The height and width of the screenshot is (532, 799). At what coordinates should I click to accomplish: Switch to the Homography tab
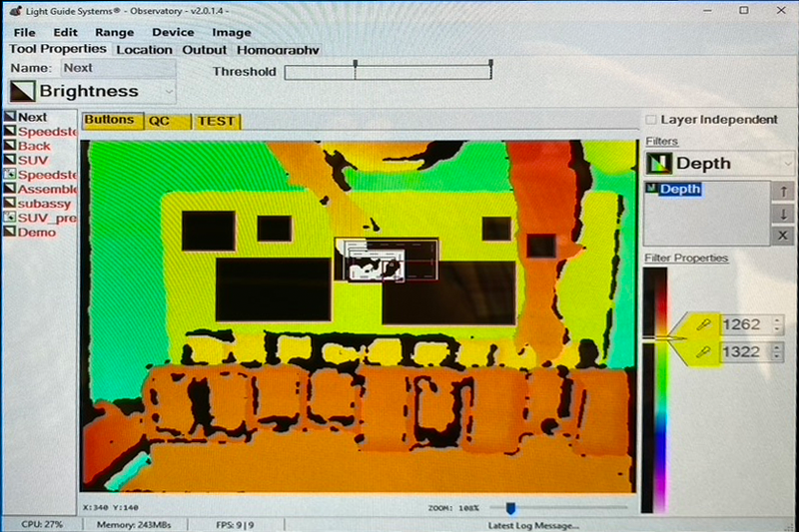(x=278, y=50)
